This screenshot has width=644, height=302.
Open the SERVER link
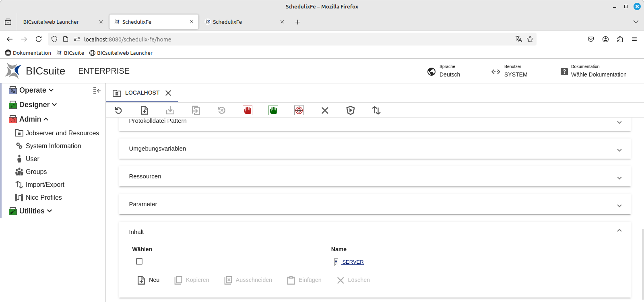coord(353,262)
